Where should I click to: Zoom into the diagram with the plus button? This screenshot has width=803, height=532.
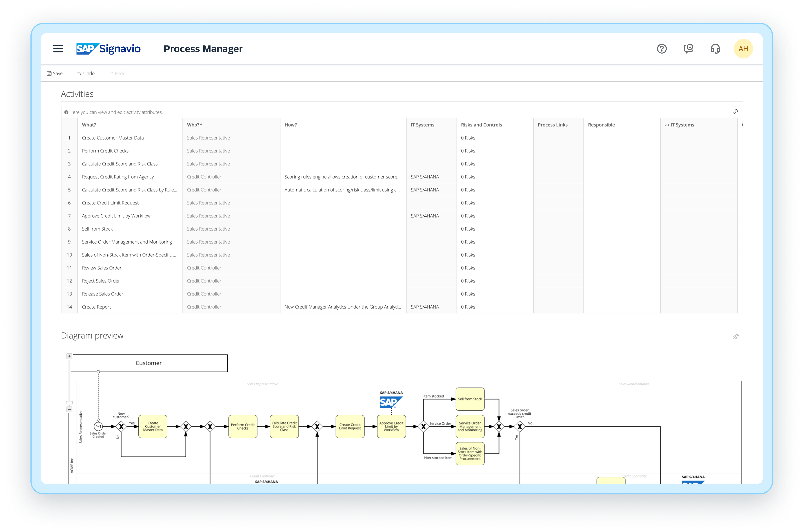(69, 356)
